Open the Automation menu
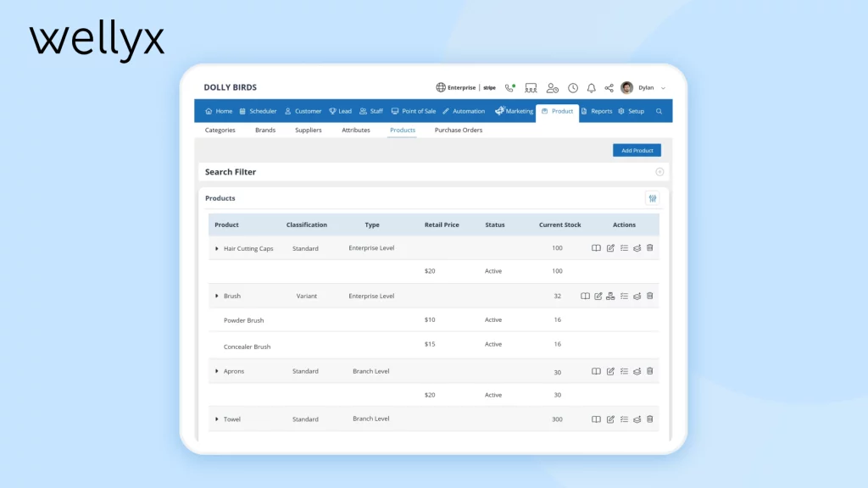Viewport: 868px width, 488px height. (x=464, y=111)
